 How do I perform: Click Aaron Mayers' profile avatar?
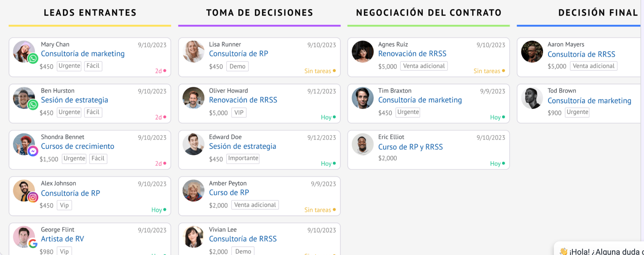click(x=532, y=51)
